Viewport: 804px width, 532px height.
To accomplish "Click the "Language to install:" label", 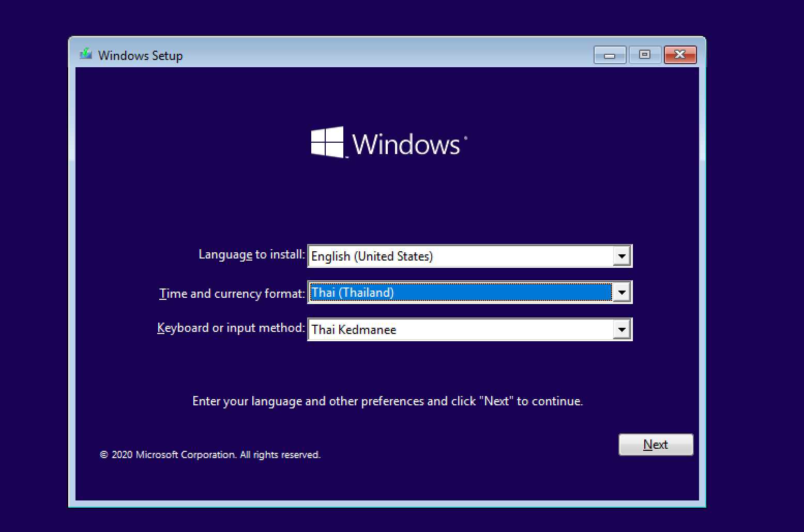I will (252, 255).
